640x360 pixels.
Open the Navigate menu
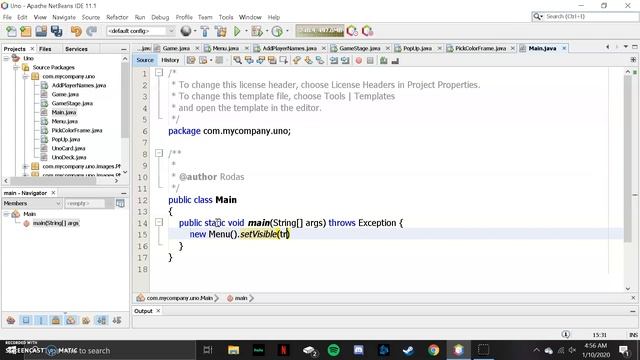click(64, 17)
